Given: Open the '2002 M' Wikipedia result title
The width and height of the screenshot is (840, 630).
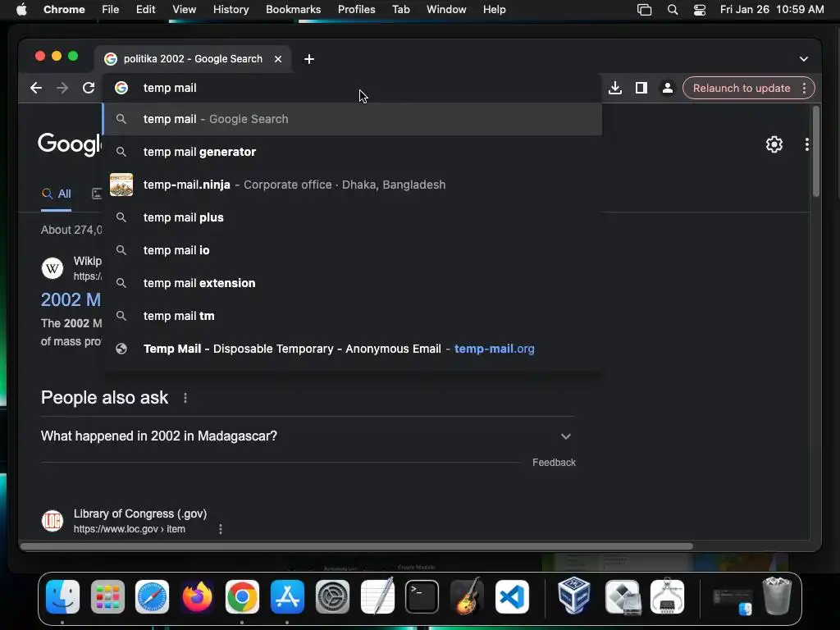Looking at the screenshot, I should coord(71,299).
